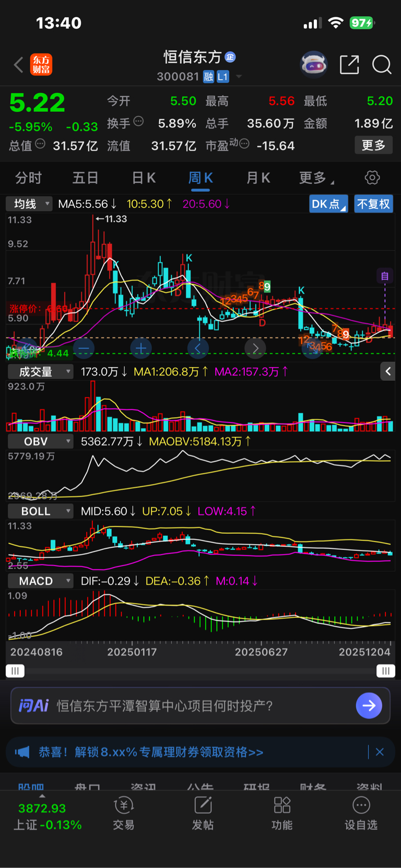401x868 pixels.
Task: Tap the 市盈 info circle icon
Action: (244, 144)
